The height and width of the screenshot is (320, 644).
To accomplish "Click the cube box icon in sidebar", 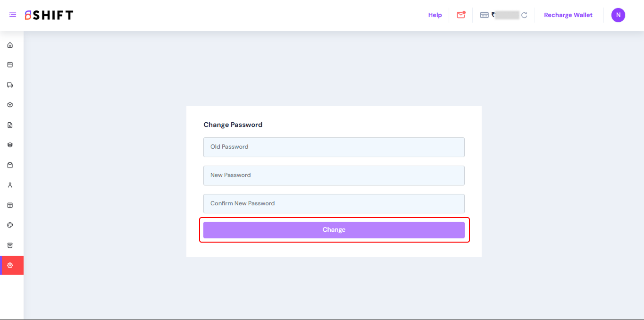I will pyautogui.click(x=10, y=105).
